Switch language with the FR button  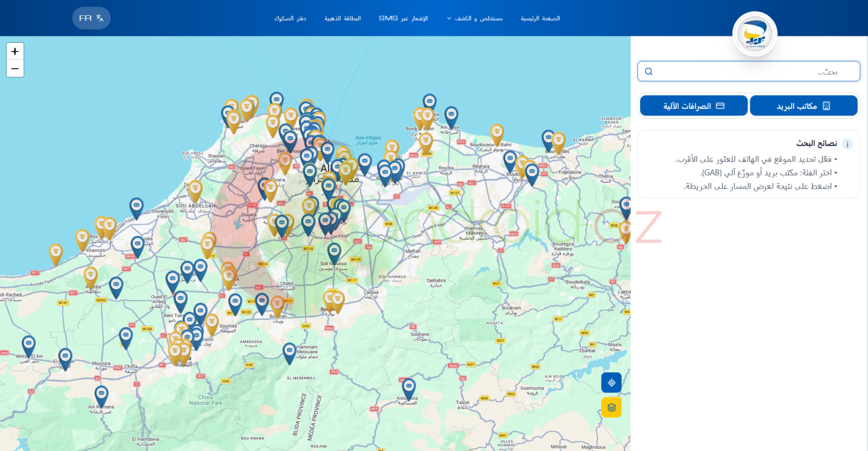point(91,18)
